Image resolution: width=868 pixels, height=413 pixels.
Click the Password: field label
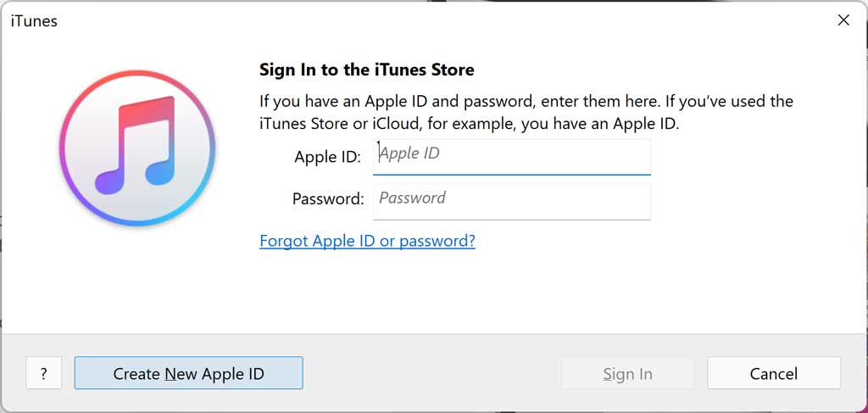point(328,198)
